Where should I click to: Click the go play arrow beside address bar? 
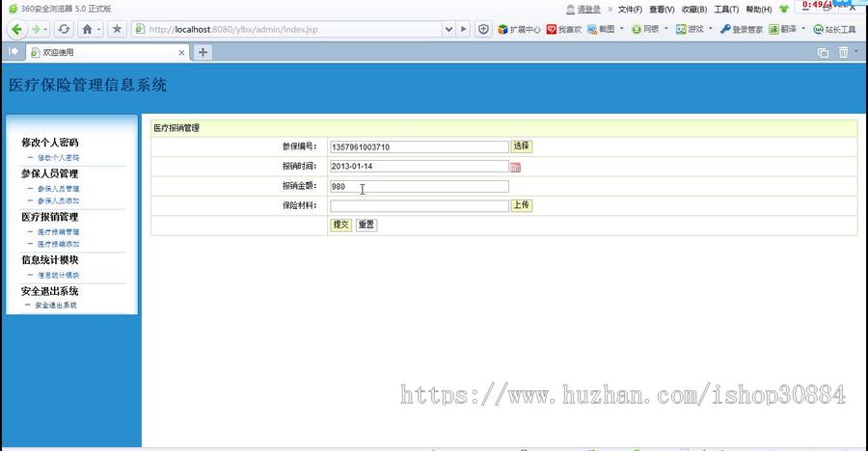(x=464, y=29)
